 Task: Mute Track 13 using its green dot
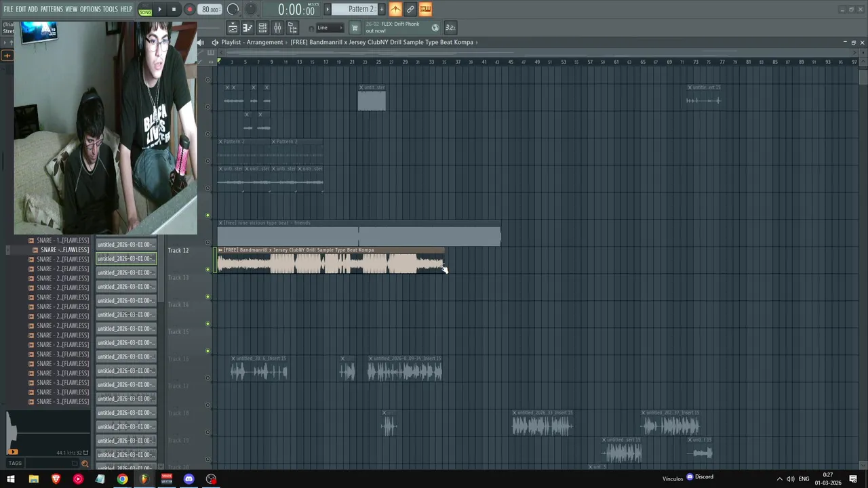pos(208,296)
